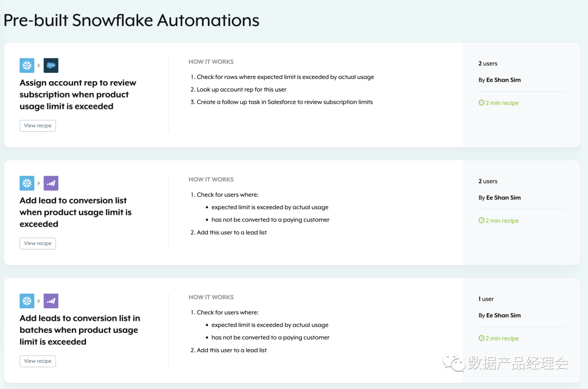Image resolution: width=588 pixels, height=389 pixels.
Task: Click HOW IT WORKS label in batches card
Action: point(211,297)
